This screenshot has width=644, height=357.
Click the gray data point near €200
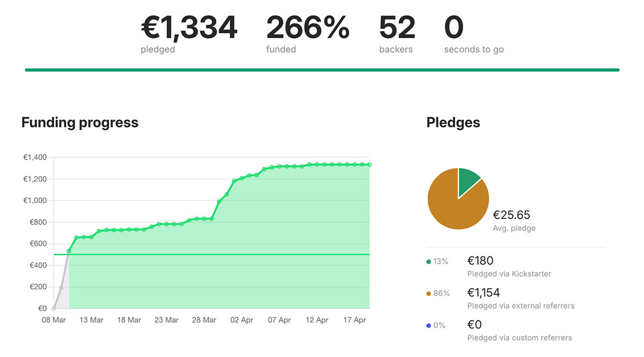[61, 288]
